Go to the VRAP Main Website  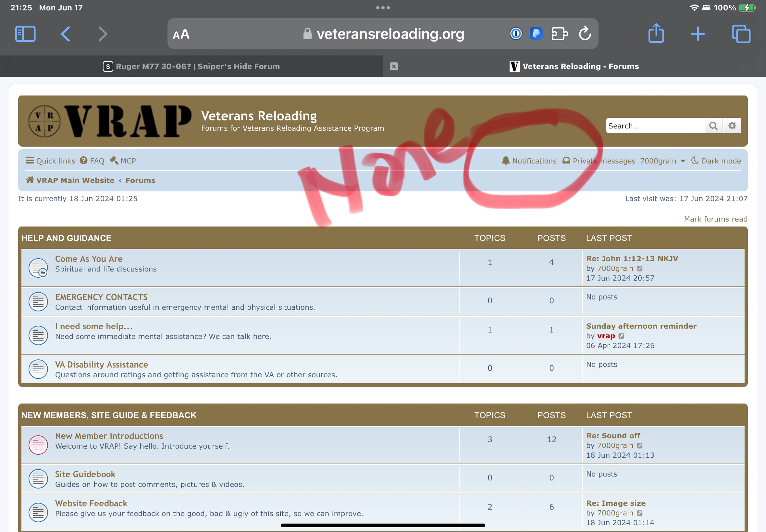[70, 180]
